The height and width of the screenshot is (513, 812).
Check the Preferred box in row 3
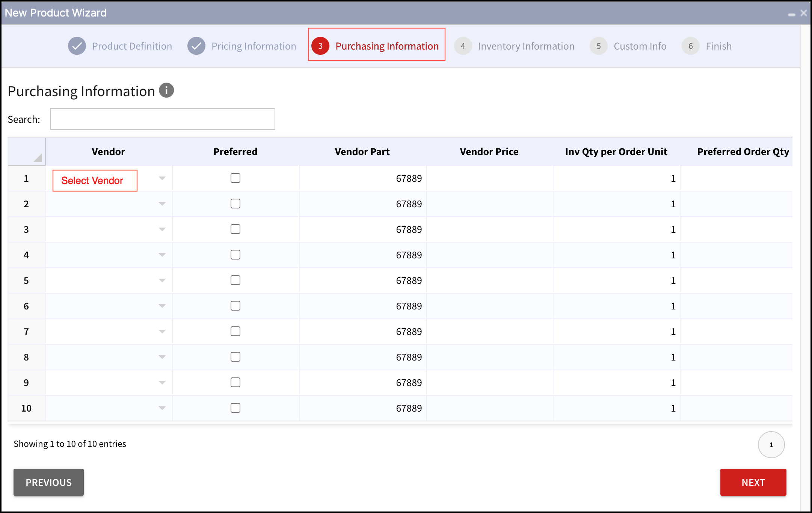point(235,229)
